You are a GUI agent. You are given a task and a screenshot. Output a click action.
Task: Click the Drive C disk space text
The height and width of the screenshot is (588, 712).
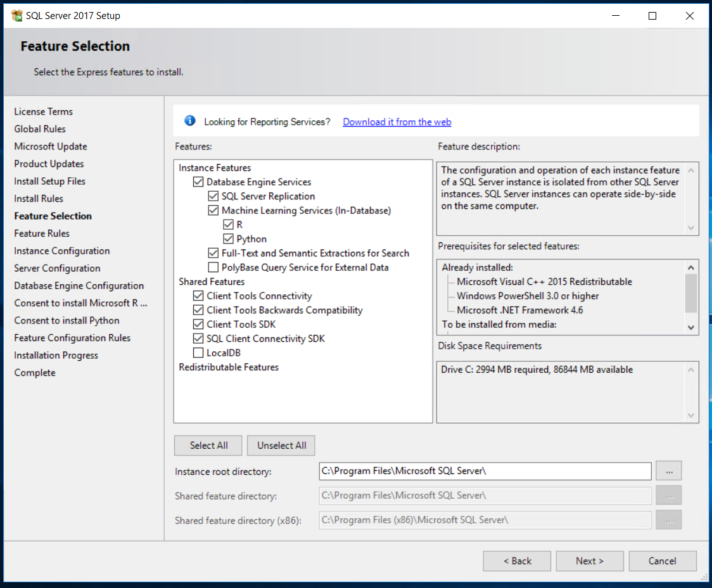537,369
